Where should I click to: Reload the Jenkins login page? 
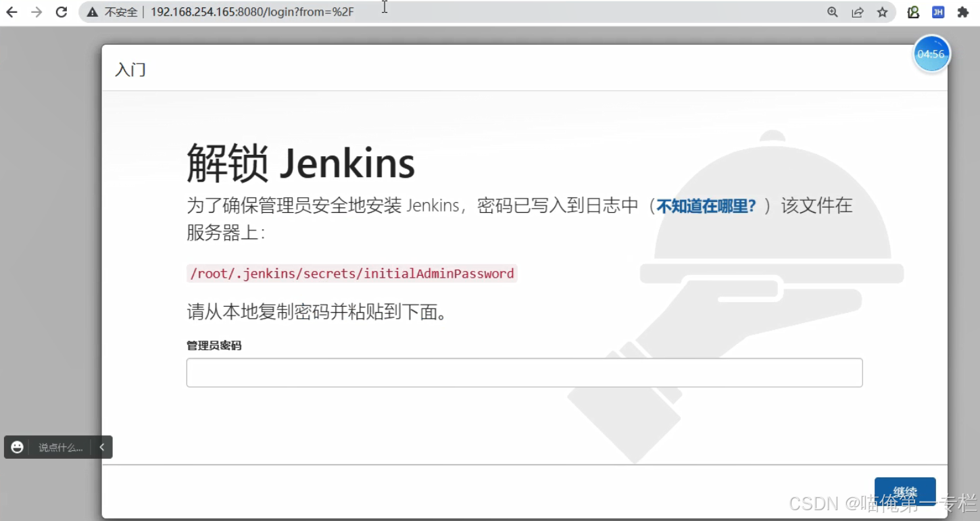[62, 12]
